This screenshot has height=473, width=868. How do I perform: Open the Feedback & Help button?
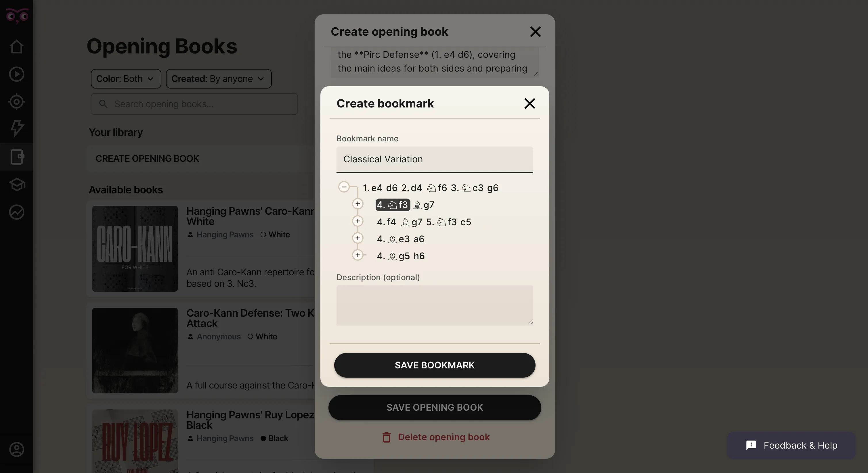click(791, 445)
